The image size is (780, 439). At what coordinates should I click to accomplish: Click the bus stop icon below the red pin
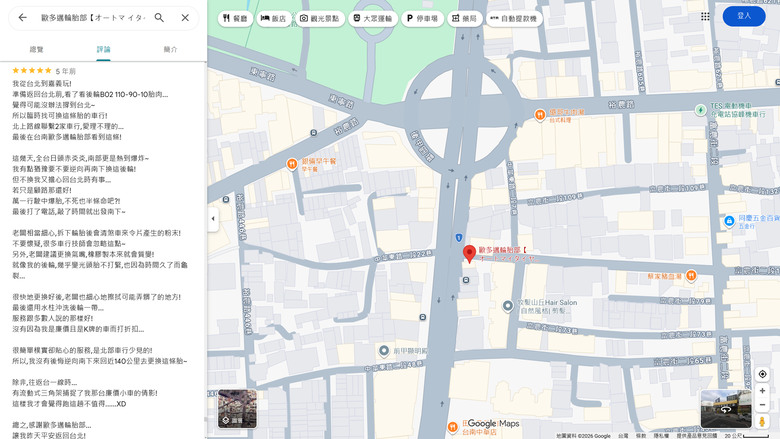(466, 280)
